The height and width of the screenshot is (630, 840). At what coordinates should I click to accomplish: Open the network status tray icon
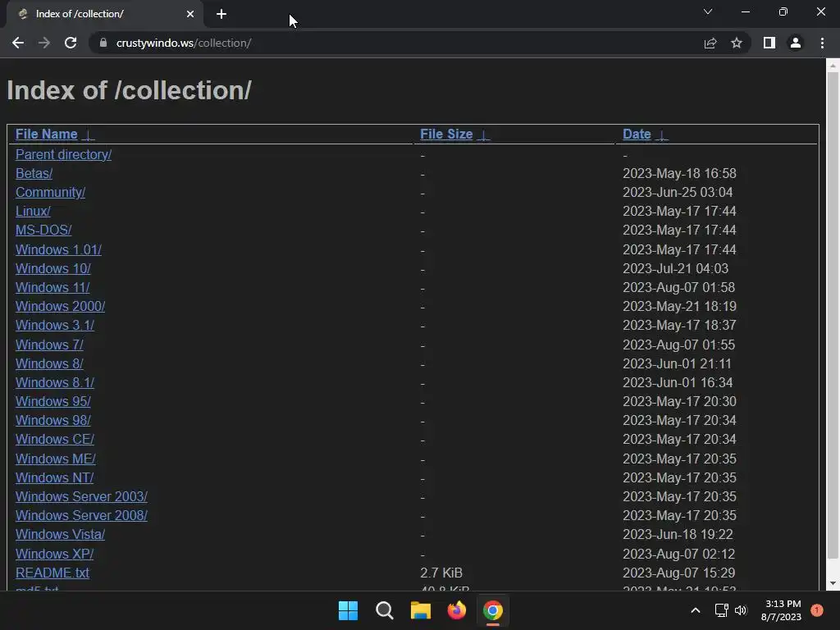[x=721, y=610]
